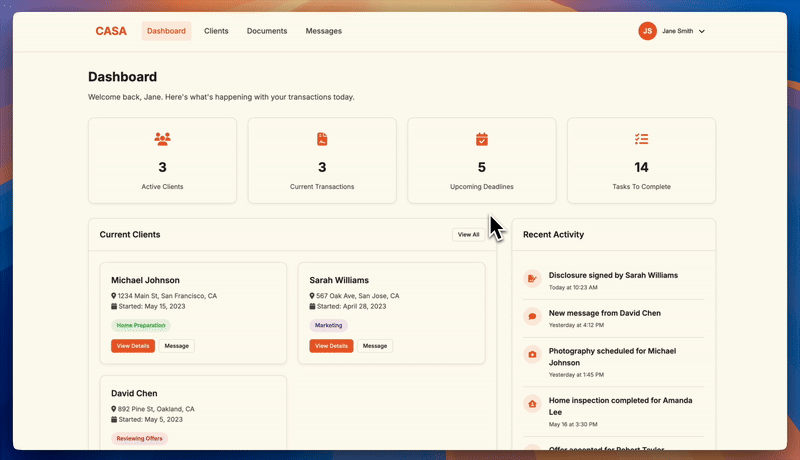Viewport: 800px width, 460px height.
Task: Click the Michael Johnson client name
Action: [145, 280]
